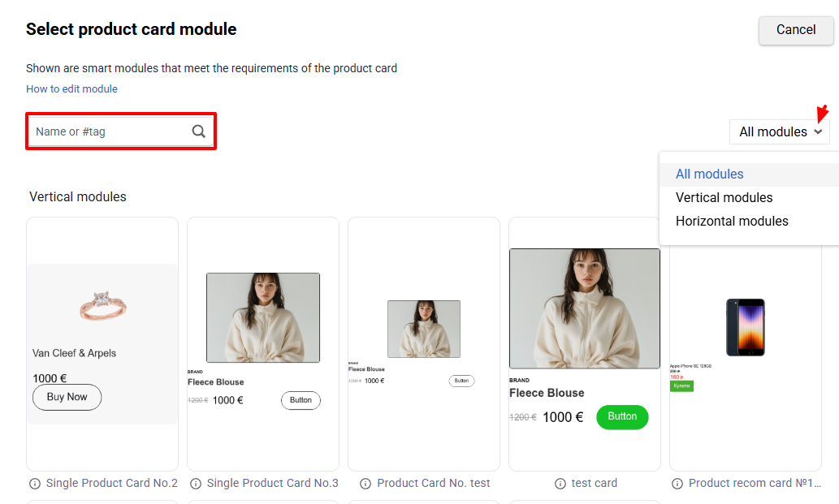Select the test card with green button
This screenshot has height=504, width=839.
584,343
